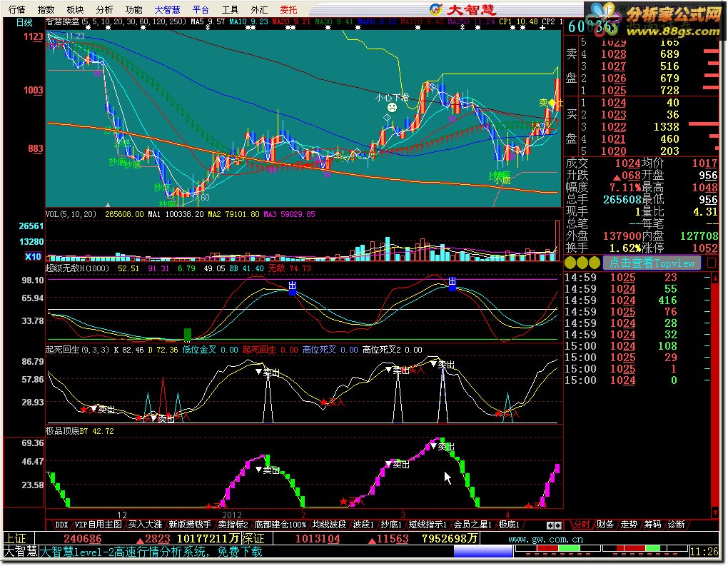Image resolution: width=728 pixels, height=566 pixels.
Task: Select the 极底1 indicator tab
Action: point(509,525)
